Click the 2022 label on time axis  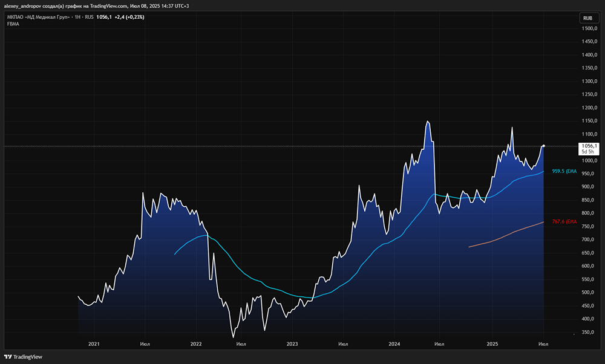[x=196, y=344]
